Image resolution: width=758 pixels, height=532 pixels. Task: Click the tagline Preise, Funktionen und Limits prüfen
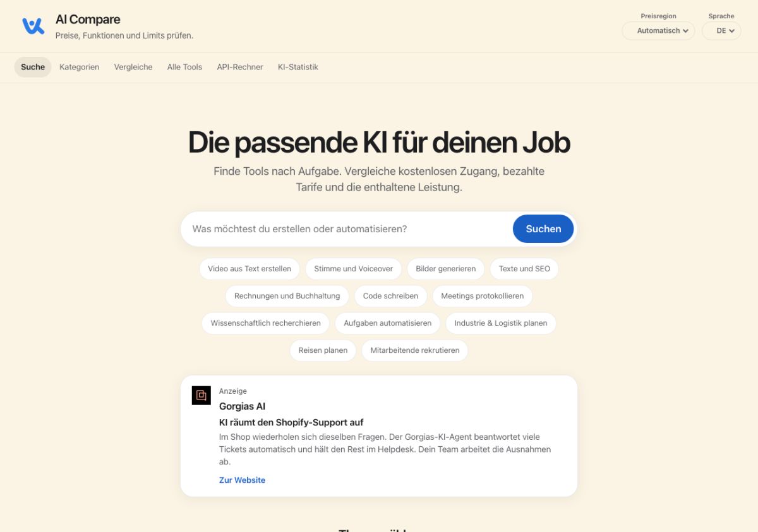pos(124,36)
